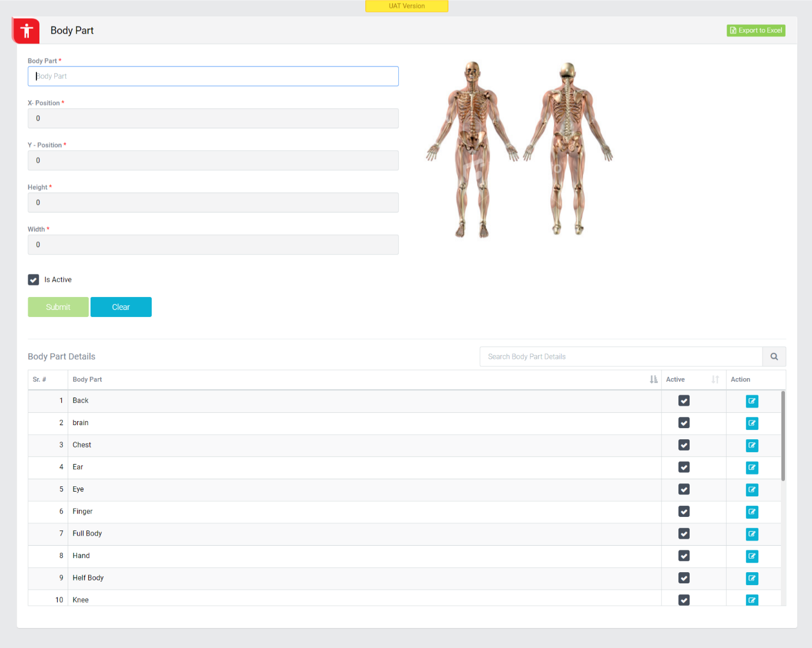Screen dimensions: 812x648
Task: Sort by Active column sort icon
Action: 715,379
